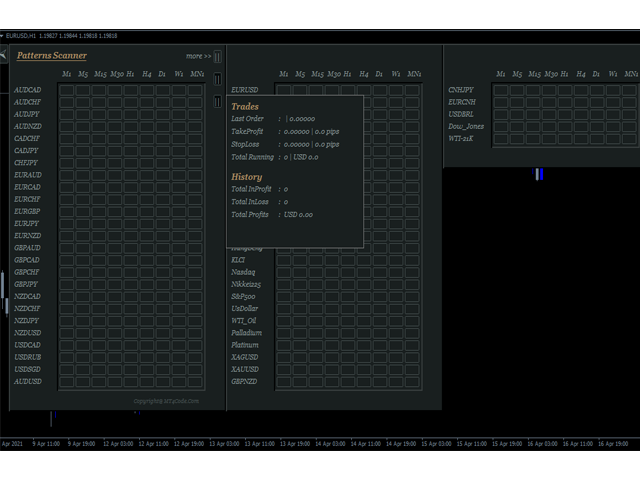
Task: Click the NZDCAD M5 scanner cell
Action: pyautogui.click(x=83, y=297)
